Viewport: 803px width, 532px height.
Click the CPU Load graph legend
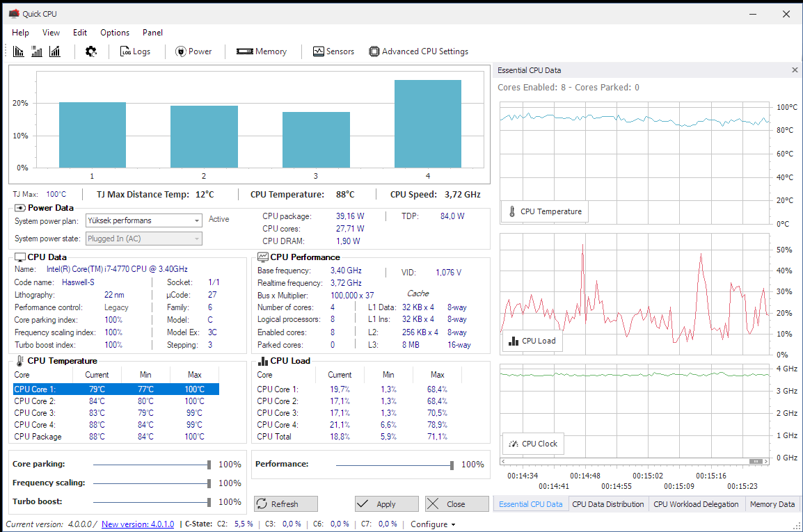(x=532, y=341)
